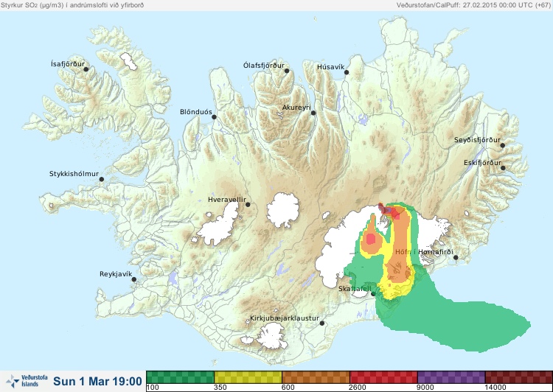Viewport: 553px width, 392px height.
Task: Click the Eskifjörður town marker dot
Action: pos(503,168)
